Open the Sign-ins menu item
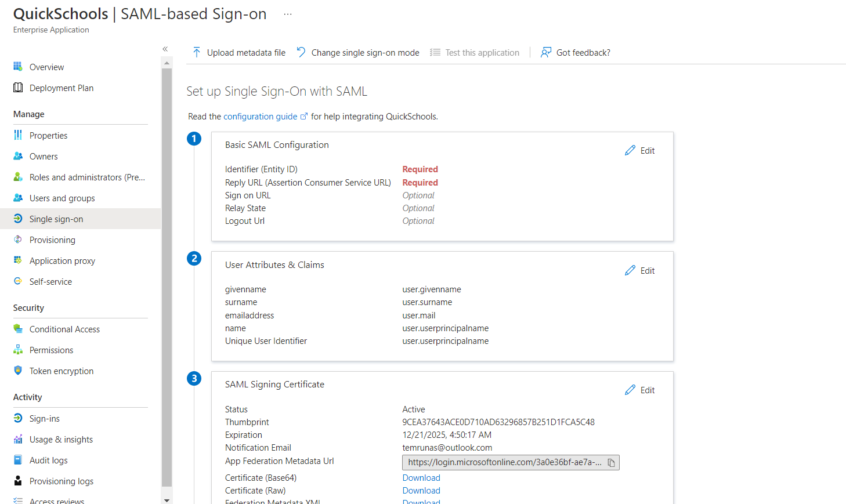 pos(45,418)
